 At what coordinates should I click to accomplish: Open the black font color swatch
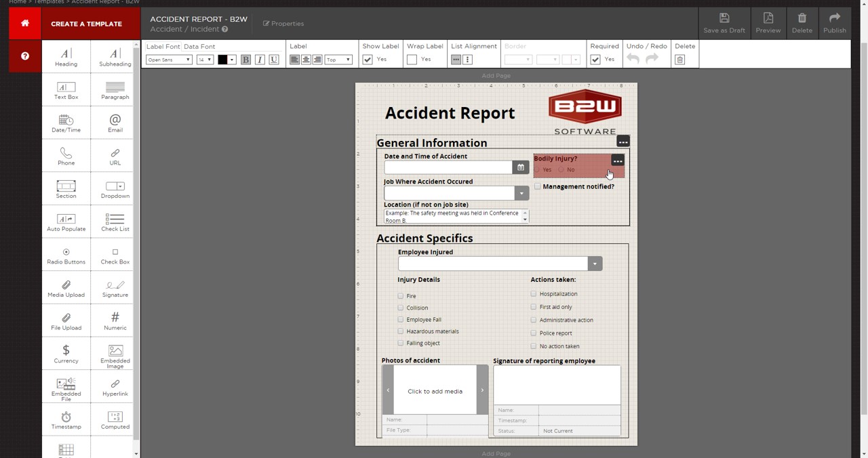tap(222, 60)
